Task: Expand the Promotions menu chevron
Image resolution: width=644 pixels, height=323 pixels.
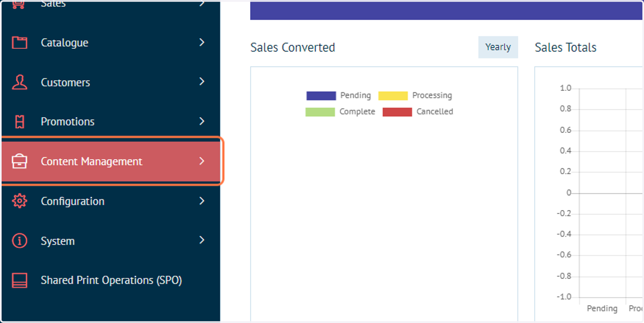Action: point(202,121)
